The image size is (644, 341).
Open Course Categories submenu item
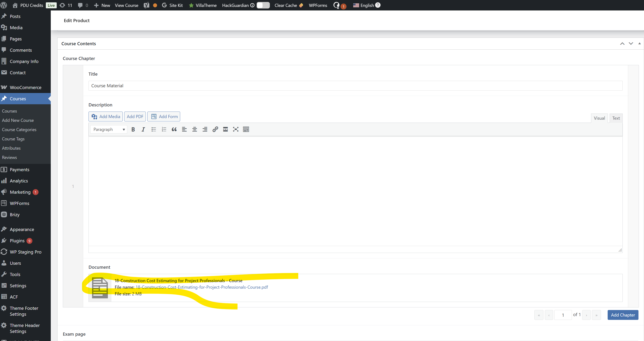(19, 129)
